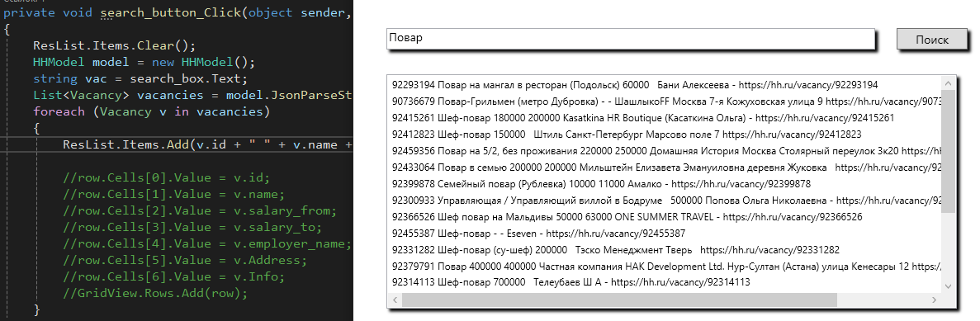This screenshot has height=321, width=980.
Task: Click comment line GridView.Rows.Add(row)
Action: 155,293
